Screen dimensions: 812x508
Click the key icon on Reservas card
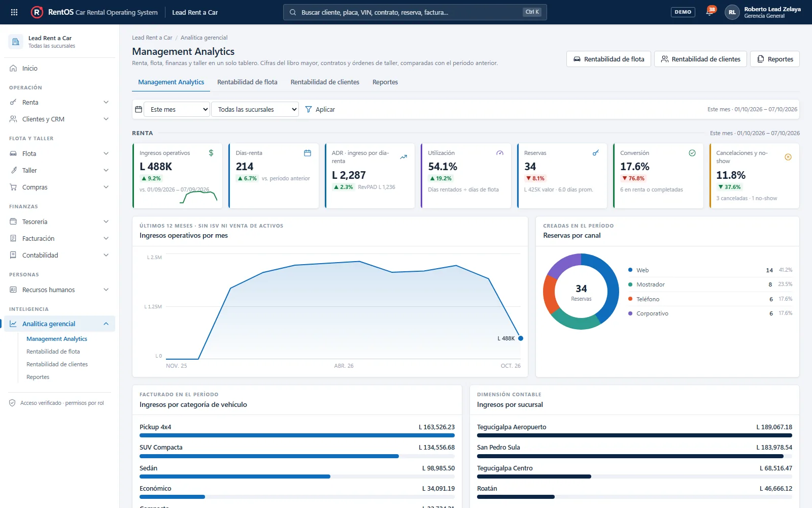tap(596, 153)
